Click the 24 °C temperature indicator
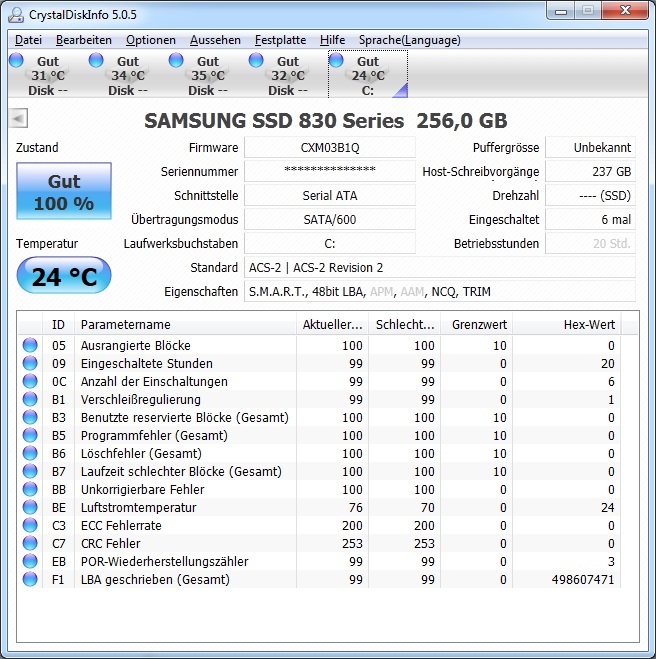Screen dimensions: 656x659 coord(64,276)
